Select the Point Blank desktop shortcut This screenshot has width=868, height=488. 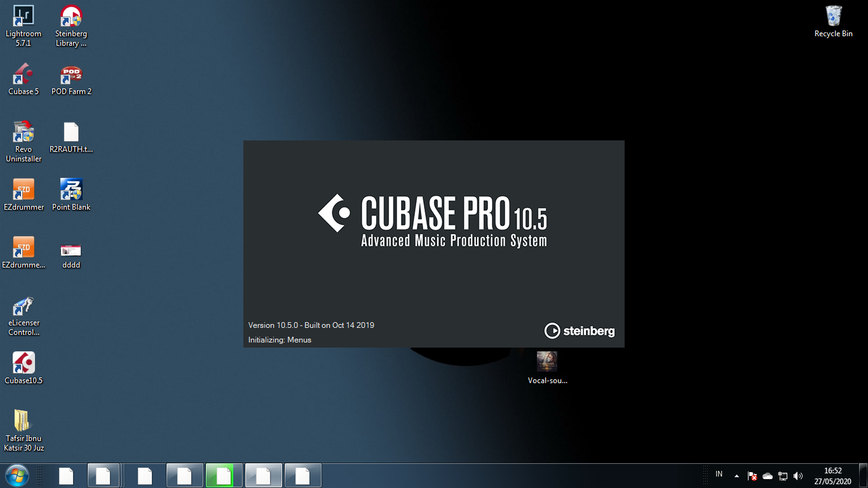[71, 194]
